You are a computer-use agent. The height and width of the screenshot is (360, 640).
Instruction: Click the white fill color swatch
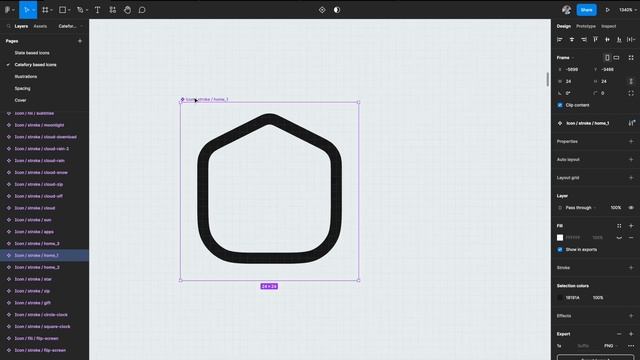click(x=560, y=238)
